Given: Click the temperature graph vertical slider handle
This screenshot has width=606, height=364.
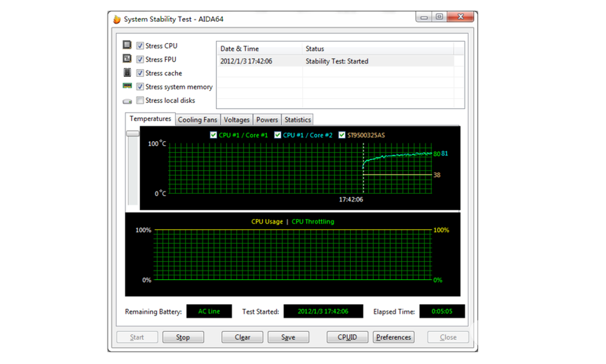Looking at the screenshot, I should pyautogui.click(x=133, y=133).
